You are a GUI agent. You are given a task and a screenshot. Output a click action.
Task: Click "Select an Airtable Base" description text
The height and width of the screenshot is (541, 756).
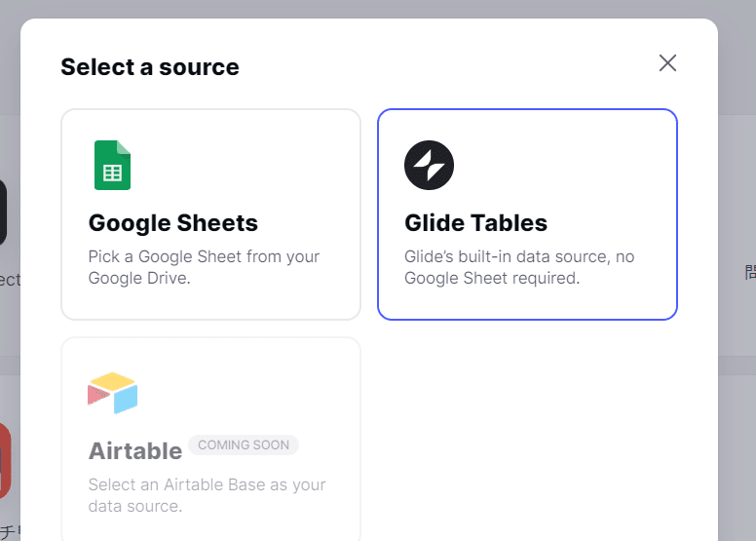click(207, 495)
